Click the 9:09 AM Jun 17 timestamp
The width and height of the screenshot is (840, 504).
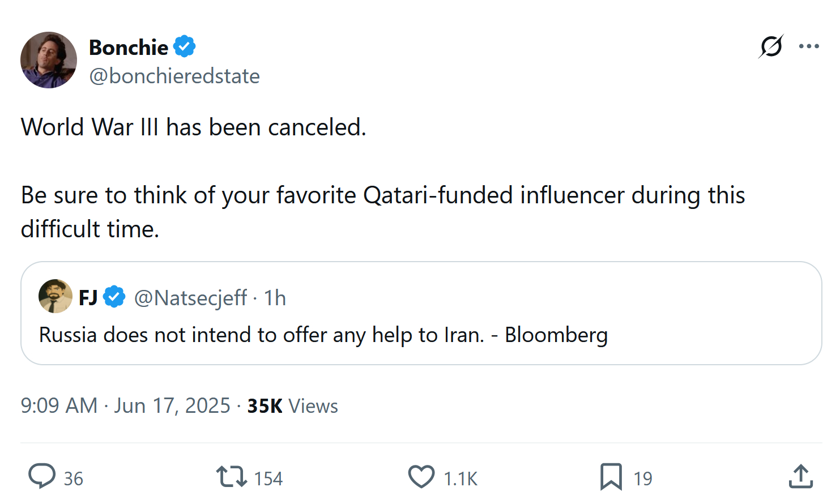125,406
